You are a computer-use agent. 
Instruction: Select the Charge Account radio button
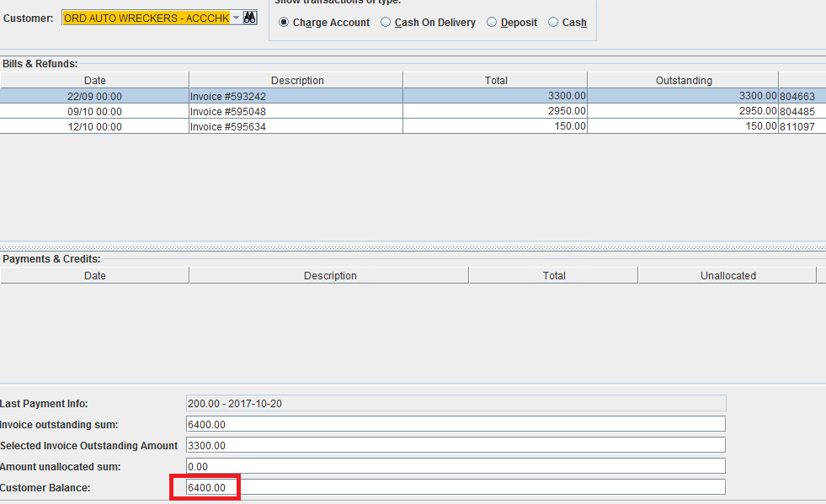coord(284,22)
